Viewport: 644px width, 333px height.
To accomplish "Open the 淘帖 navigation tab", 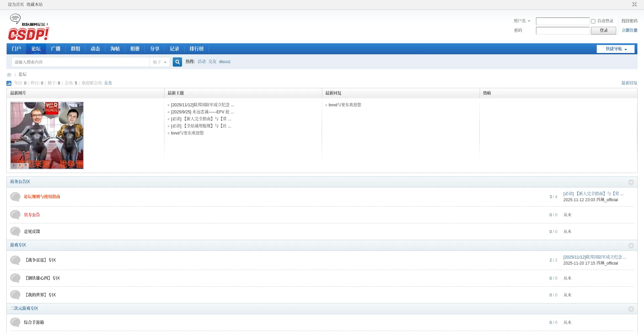I will (x=115, y=49).
